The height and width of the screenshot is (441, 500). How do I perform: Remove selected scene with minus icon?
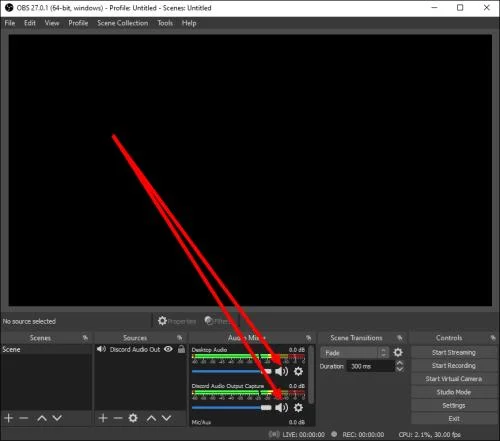24,418
